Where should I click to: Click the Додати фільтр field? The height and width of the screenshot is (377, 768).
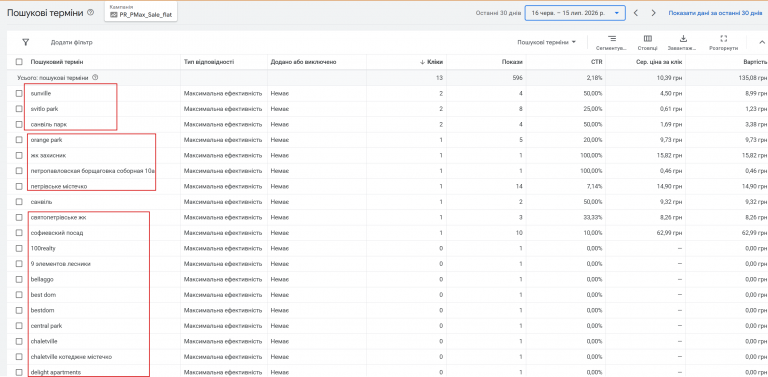[72, 43]
